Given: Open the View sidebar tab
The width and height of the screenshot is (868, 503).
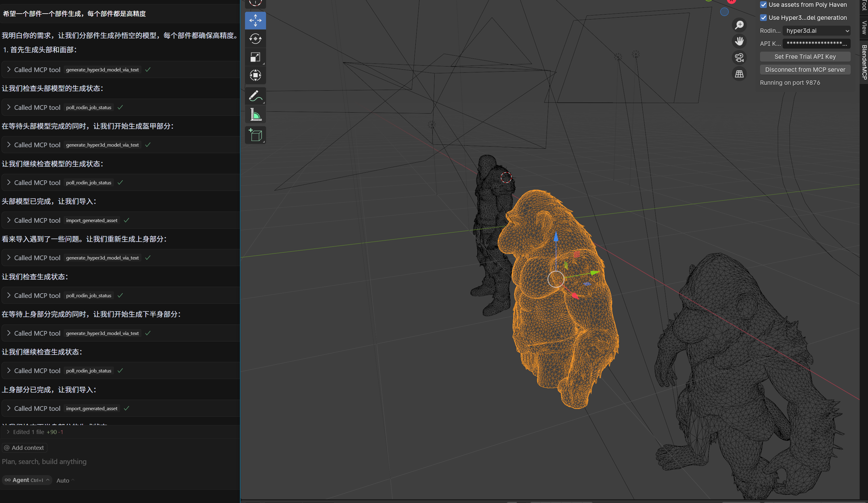Looking at the screenshot, I should [x=864, y=28].
